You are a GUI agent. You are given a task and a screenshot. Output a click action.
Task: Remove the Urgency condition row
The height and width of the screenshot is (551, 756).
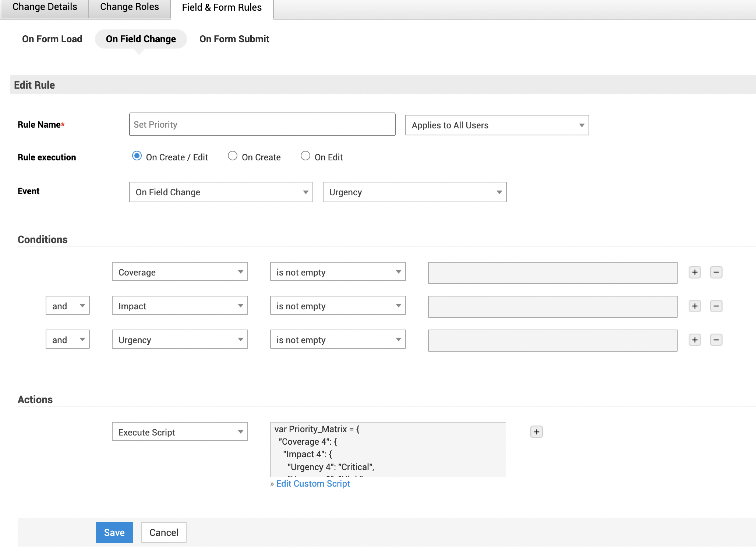point(716,340)
